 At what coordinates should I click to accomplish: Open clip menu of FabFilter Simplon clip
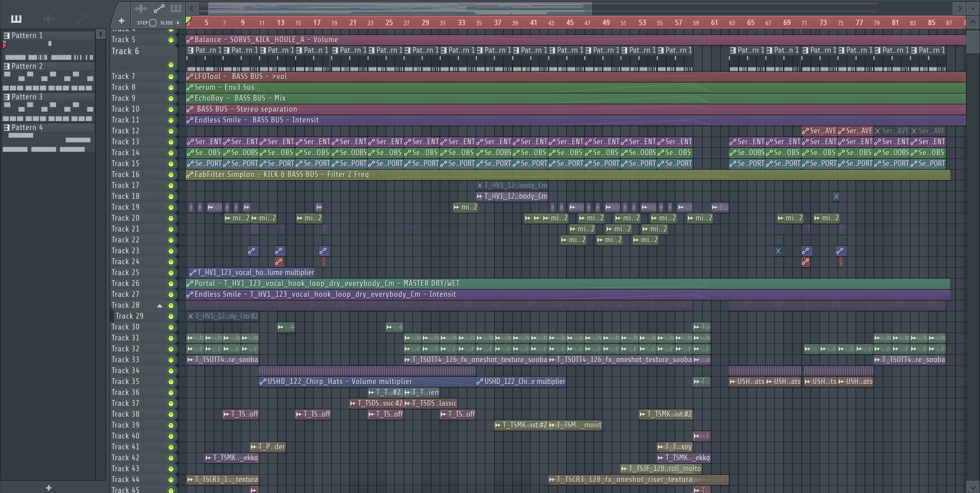click(x=190, y=175)
